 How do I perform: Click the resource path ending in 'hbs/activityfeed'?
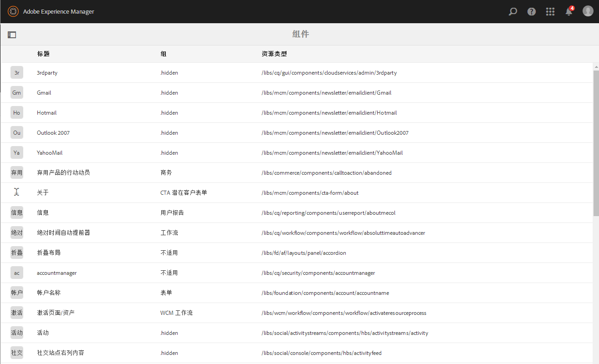(x=322, y=353)
